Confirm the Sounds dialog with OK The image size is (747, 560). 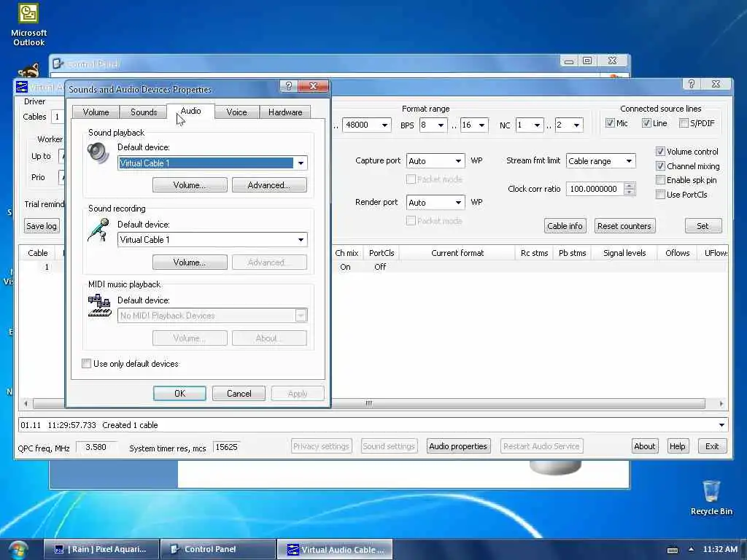tap(179, 393)
